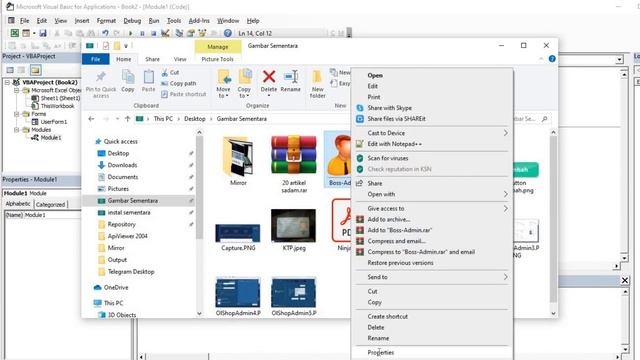This screenshot has height=360, width=640.
Task: Switch to Explorer Share tab
Action: click(x=152, y=59)
